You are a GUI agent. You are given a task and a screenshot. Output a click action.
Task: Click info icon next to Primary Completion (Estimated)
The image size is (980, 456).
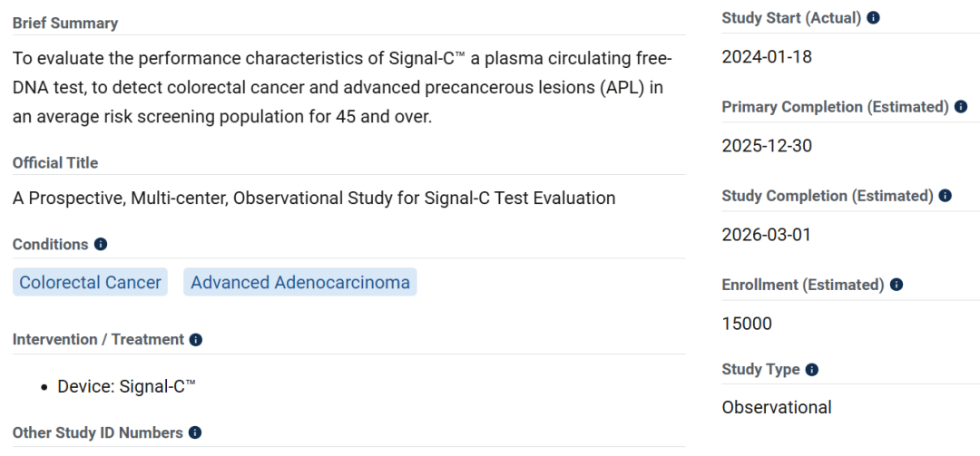tap(960, 107)
